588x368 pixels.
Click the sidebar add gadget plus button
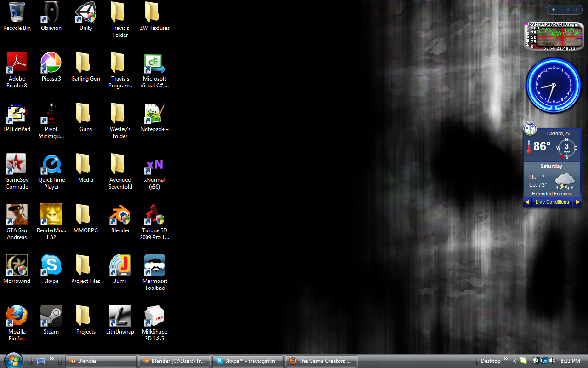[554, 10]
